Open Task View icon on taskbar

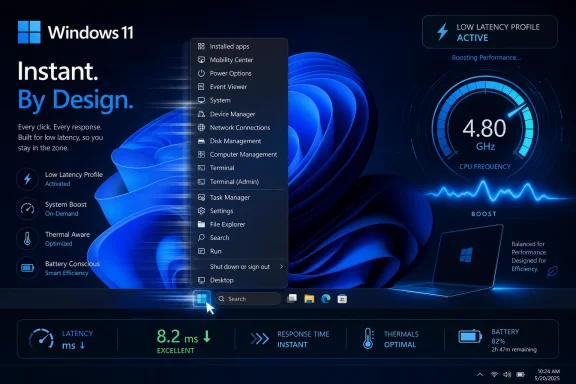[292, 298]
